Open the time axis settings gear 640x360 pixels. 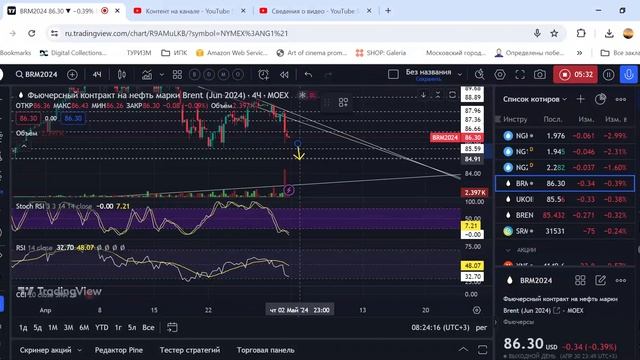476,310
